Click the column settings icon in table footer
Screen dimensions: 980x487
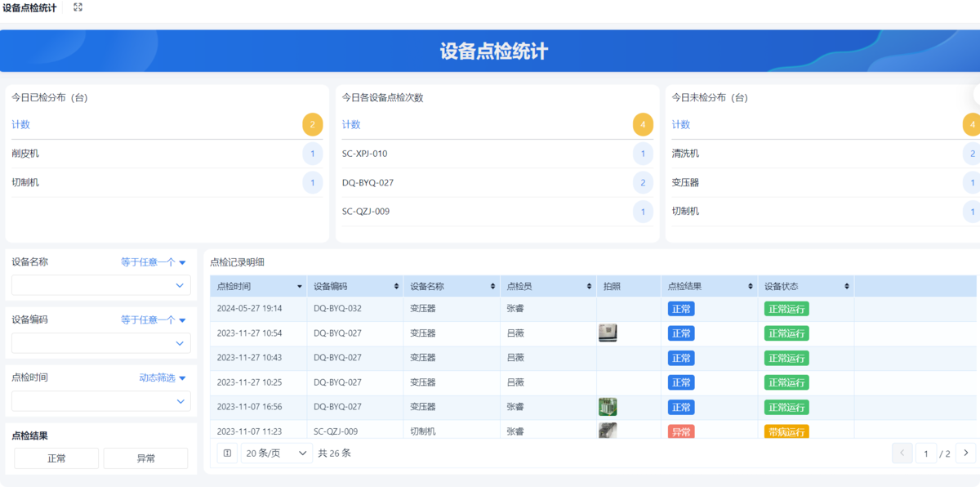click(x=228, y=453)
